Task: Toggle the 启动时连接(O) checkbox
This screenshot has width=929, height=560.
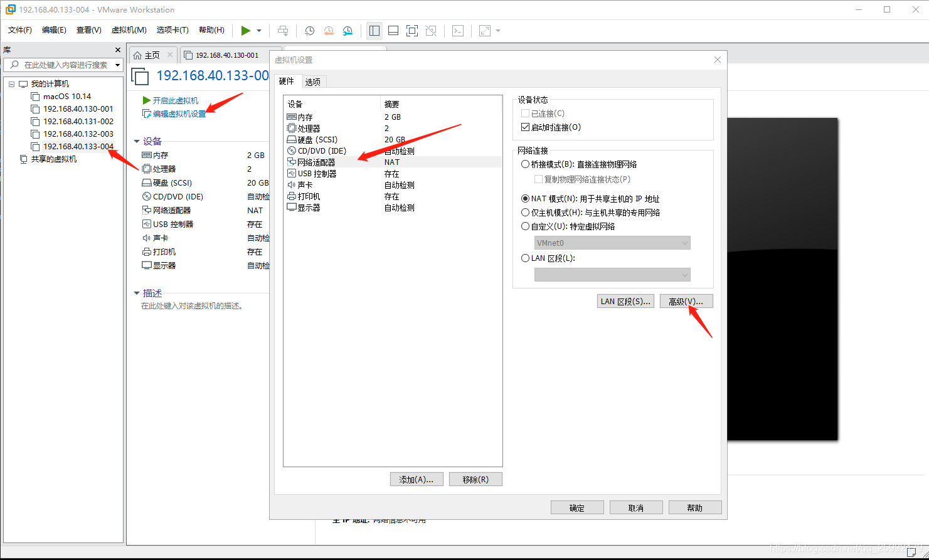Action: coord(526,127)
